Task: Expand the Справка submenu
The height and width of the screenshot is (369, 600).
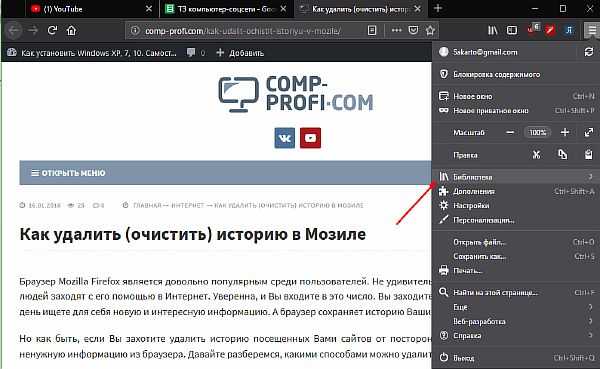Action: [x=515, y=336]
